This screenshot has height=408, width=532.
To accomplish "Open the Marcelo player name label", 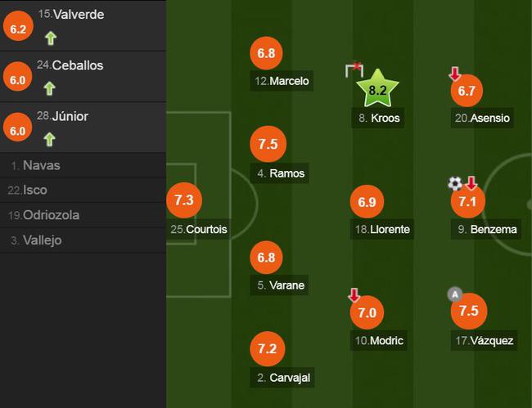I will pos(282,81).
